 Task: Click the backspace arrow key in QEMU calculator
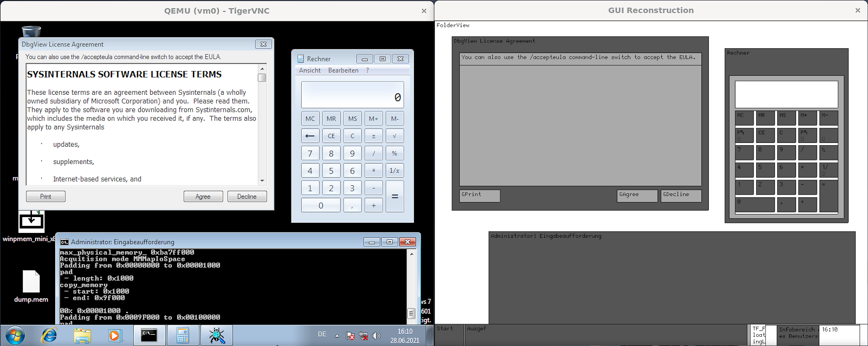(x=310, y=136)
